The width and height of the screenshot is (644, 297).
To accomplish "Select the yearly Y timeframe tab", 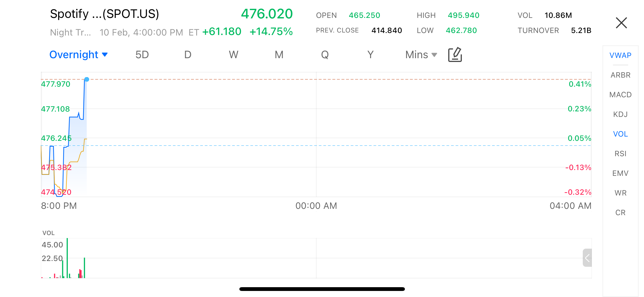I will point(370,55).
